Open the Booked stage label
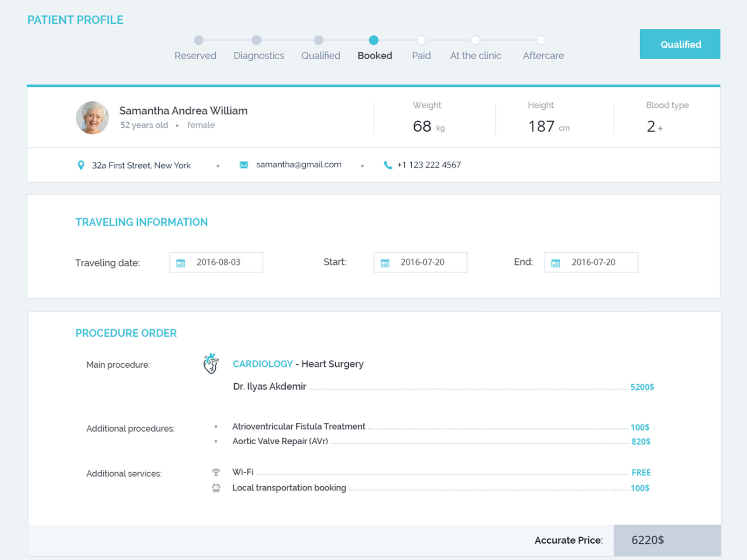This screenshot has width=747, height=560. pyautogui.click(x=375, y=56)
